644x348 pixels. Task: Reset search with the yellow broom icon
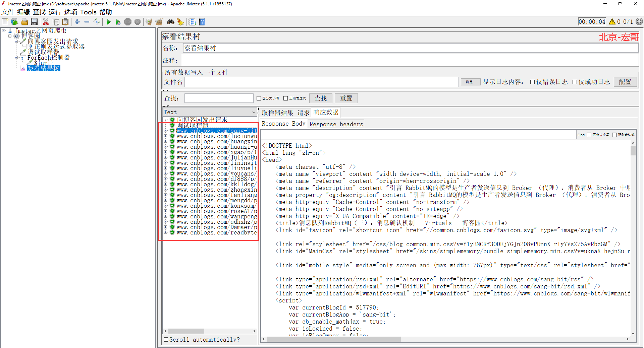(180, 22)
